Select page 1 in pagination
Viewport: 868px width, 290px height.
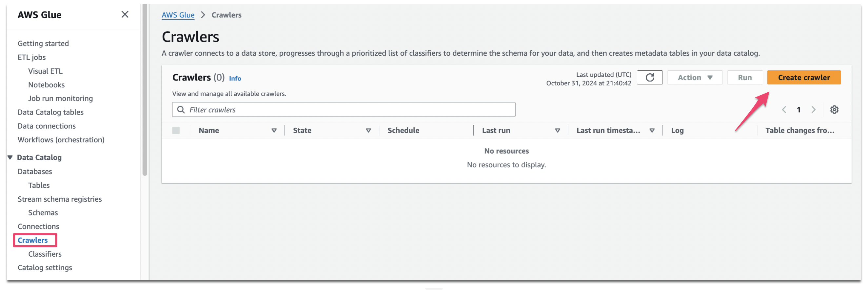click(x=799, y=109)
